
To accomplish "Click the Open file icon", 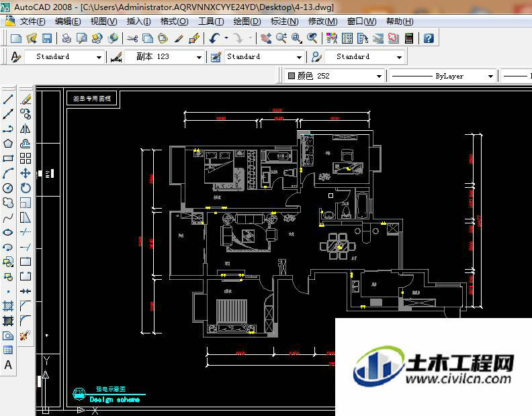I will click(x=32, y=38).
